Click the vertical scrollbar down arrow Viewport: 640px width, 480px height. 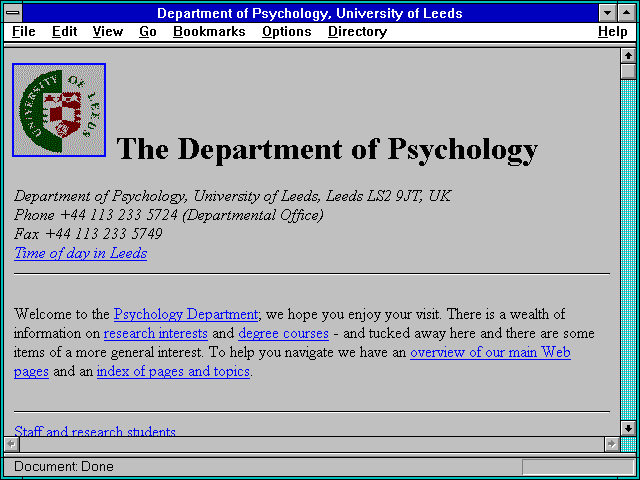628,428
